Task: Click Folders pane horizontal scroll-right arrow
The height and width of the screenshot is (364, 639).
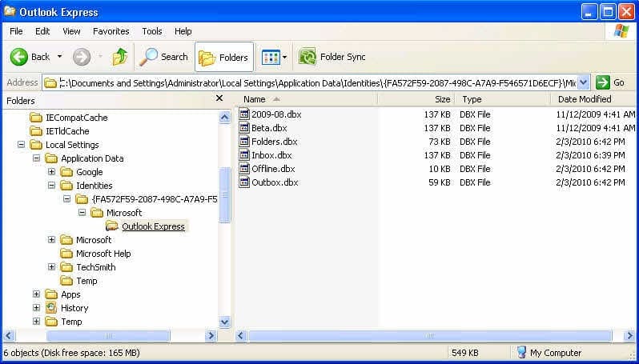Action: 211,335
